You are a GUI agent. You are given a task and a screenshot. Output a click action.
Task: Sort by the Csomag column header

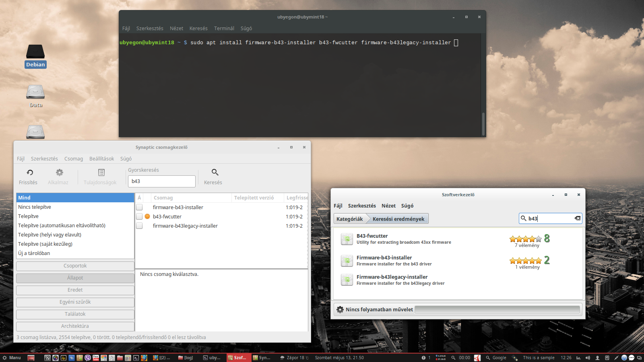(192, 198)
